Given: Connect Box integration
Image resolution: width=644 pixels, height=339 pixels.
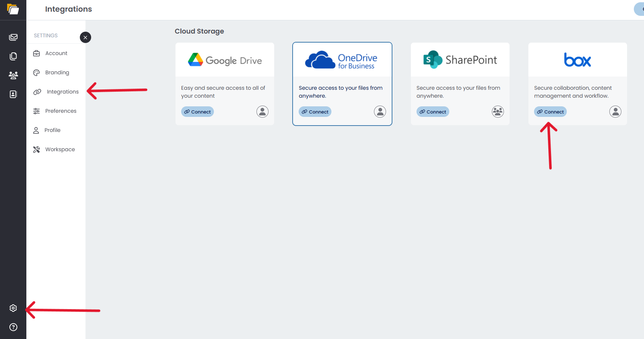Looking at the screenshot, I should point(550,112).
